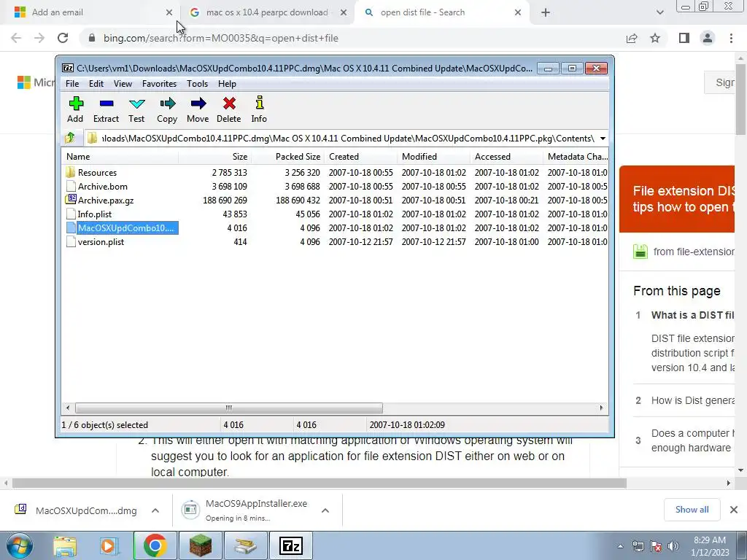Select the version.plist file row
Viewport: 747px width, 560px height.
tap(336, 242)
